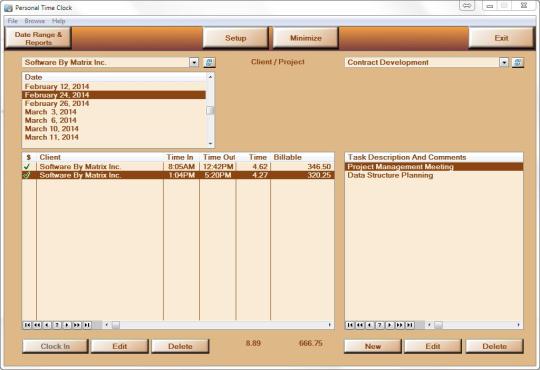Viewport: 540px width, 370px height.
Task: Open the Contract Development project dropdown
Action: click(504, 62)
